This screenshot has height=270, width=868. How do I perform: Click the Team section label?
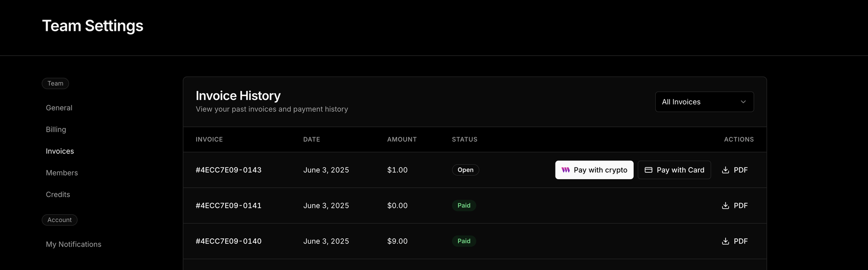[x=55, y=83]
